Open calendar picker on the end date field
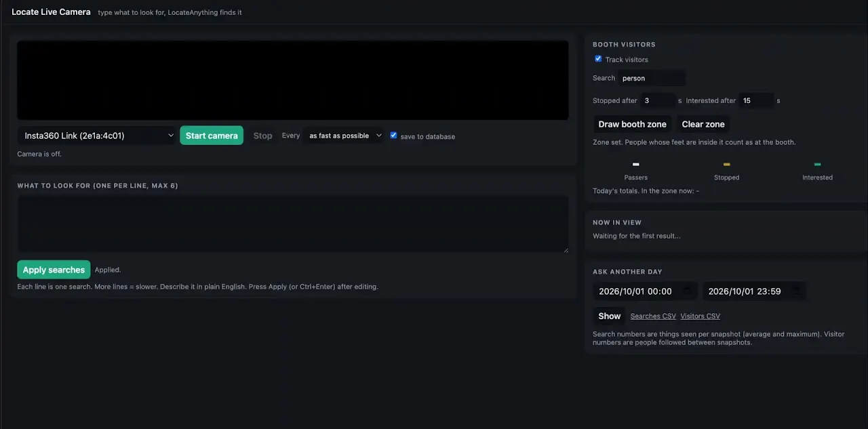This screenshot has height=429, width=868. 797,291
